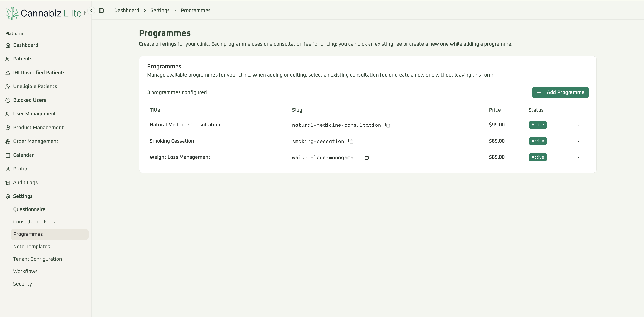Click the back arrow next to breadcrumbs
This screenshot has width=644, height=317.
coord(91,10)
